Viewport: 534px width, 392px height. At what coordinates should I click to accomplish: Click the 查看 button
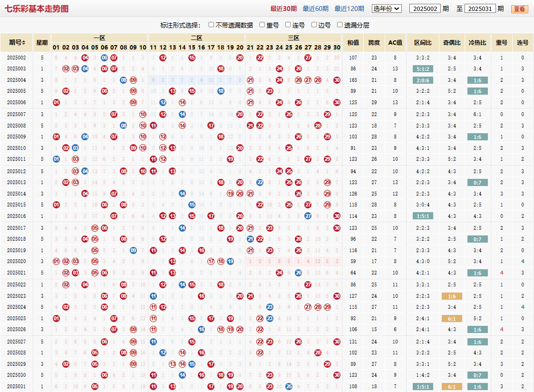click(519, 9)
